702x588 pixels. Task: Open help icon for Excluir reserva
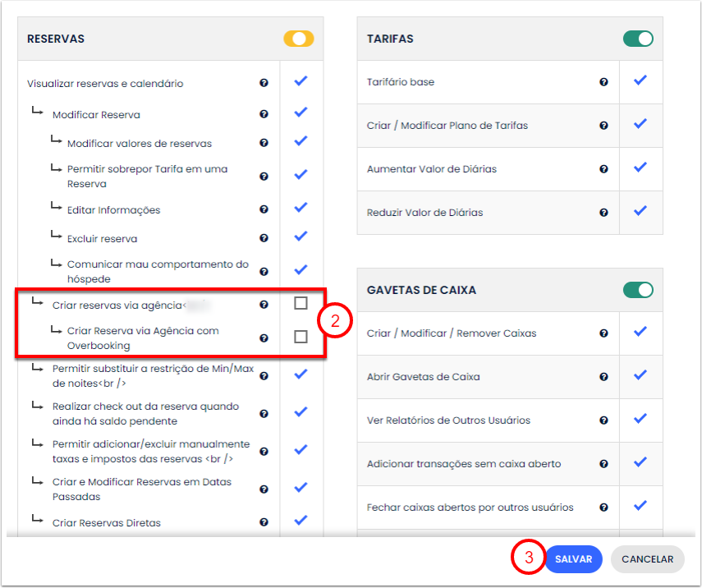[264, 239]
